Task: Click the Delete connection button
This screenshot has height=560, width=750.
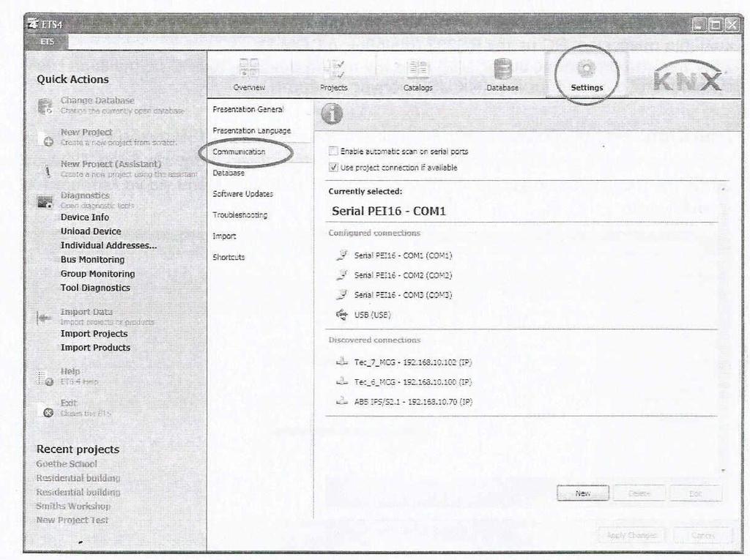Action: click(x=639, y=493)
